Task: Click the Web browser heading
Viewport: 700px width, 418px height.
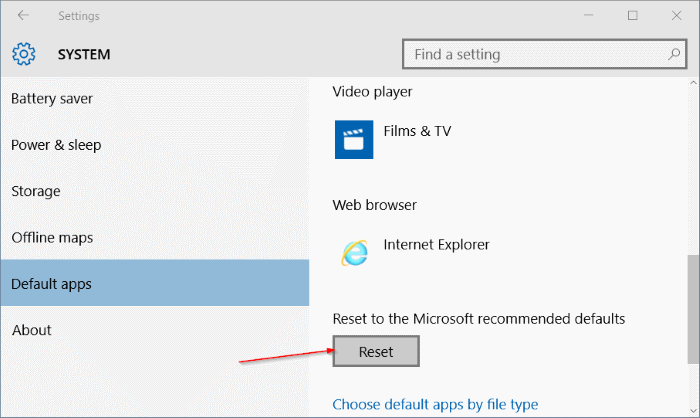Action: [375, 205]
